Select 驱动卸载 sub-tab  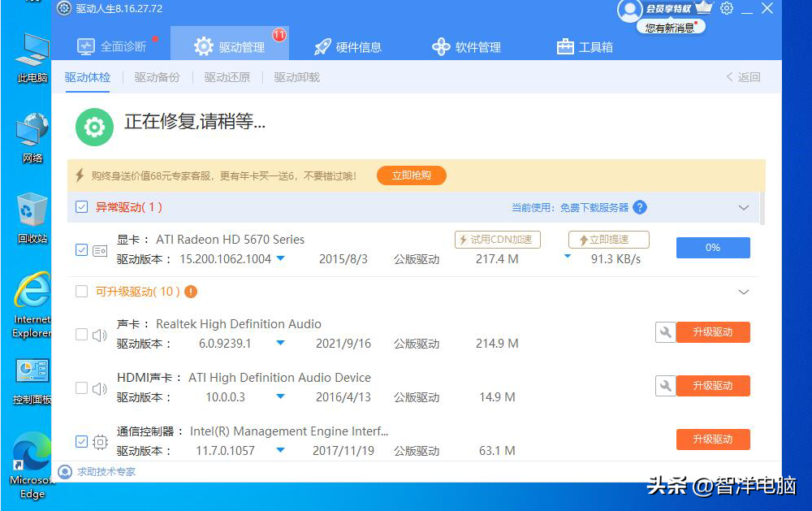pos(296,77)
